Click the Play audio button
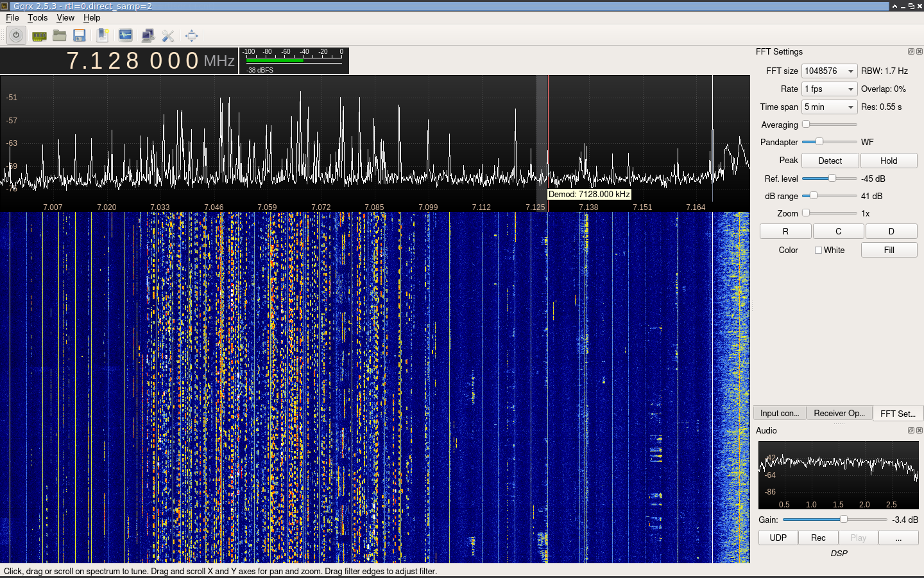Screen dimensions: 924x578 click(x=858, y=538)
